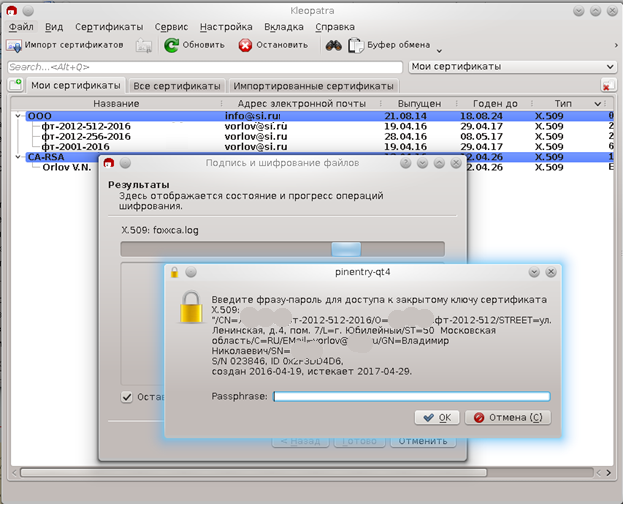Shade the pinentry-qt4 window with down arrow

(x=534, y=272)
